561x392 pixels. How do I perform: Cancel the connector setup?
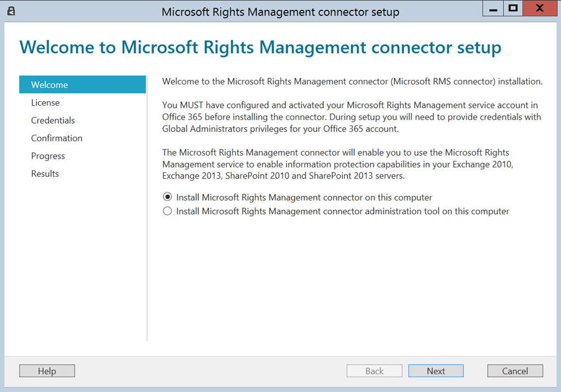coord(515,371)
